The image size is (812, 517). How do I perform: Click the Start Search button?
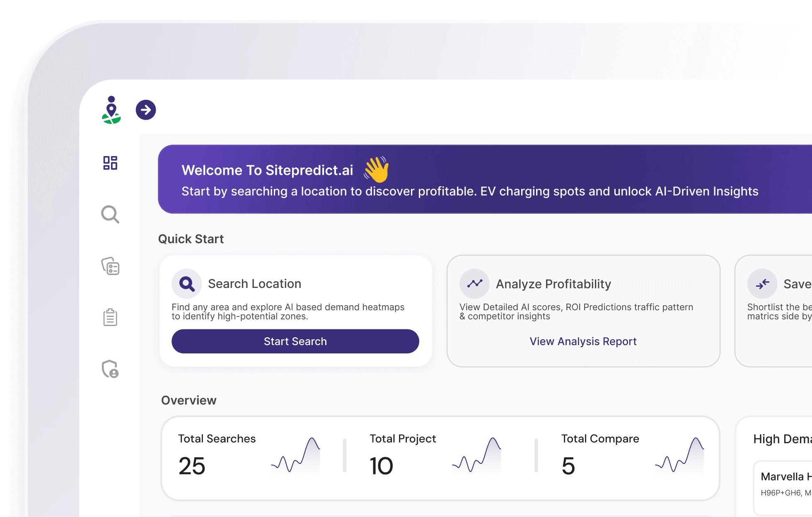pyautogui.click(x=295, y=341)
